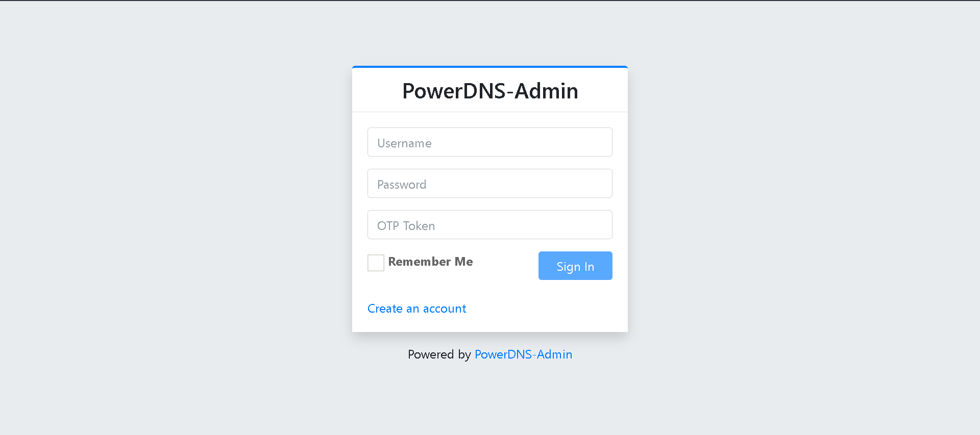Click the Username input field
This screenshot has height=435, width=980.
[x=489, y=142]
